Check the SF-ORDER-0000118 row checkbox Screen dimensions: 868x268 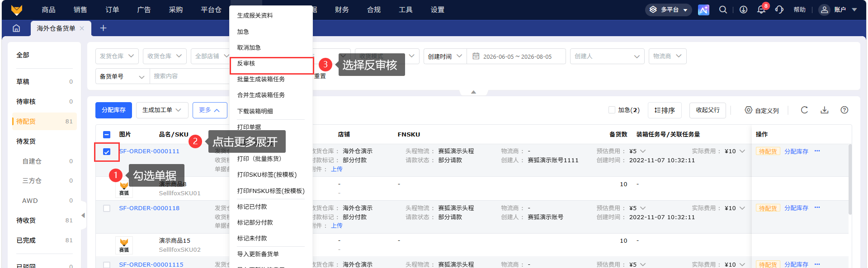point(107,208)
